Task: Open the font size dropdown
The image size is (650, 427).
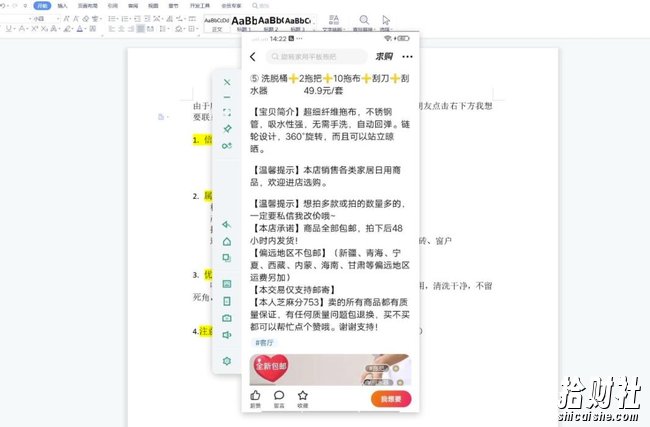Action: tap(58, 19)
